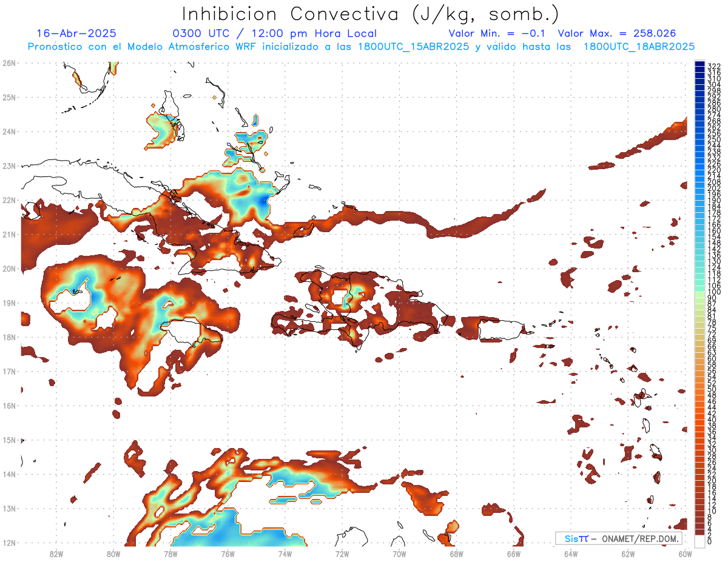
Task: Click the 80W longitude label
Action: (x=113, y=554)
